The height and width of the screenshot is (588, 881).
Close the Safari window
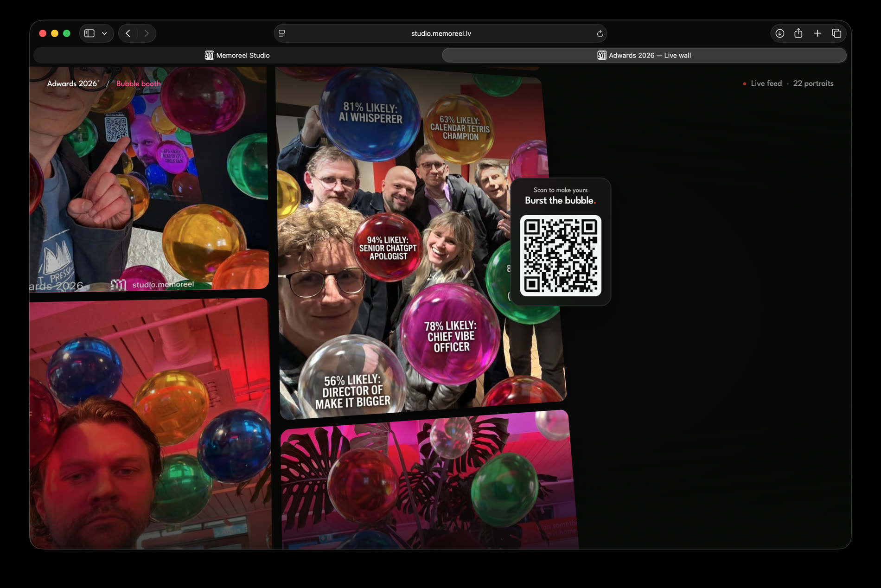43,33
